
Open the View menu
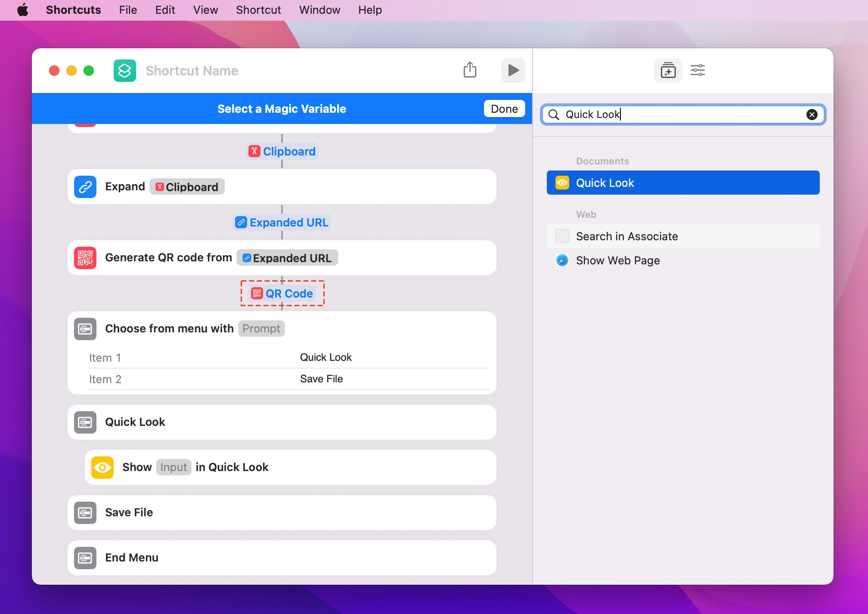(x=205, y=10)
